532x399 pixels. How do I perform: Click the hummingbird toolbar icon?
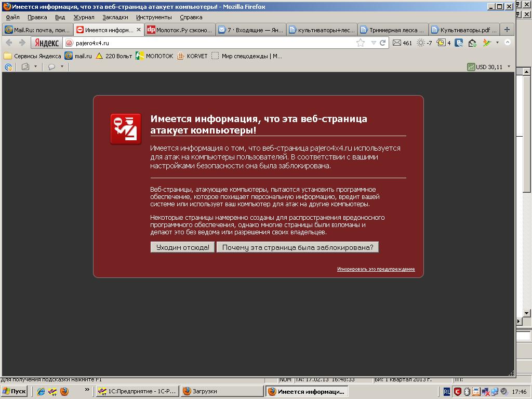(x=487, y=43)
